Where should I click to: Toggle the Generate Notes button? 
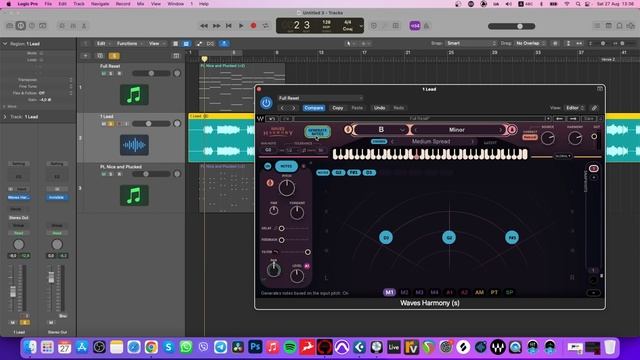tap(317, 132)
